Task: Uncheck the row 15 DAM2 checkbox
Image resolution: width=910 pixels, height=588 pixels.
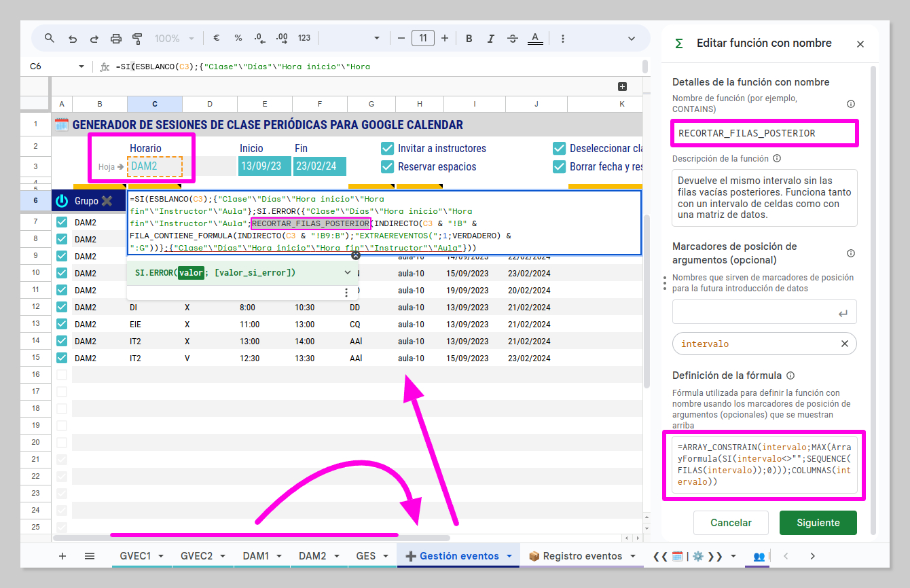Action: click(x=62, y=358)
